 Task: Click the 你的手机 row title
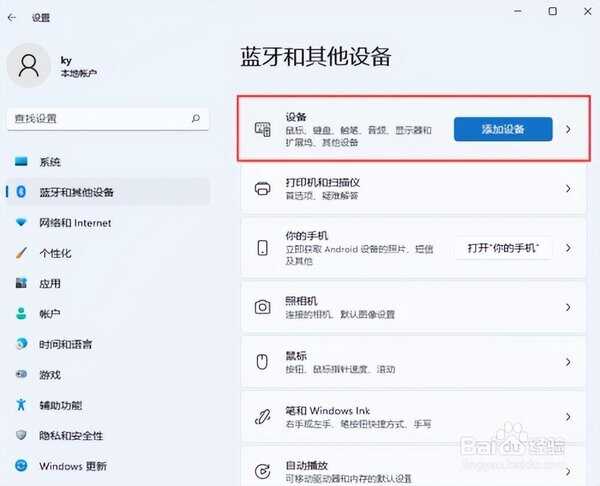(307, 235)
